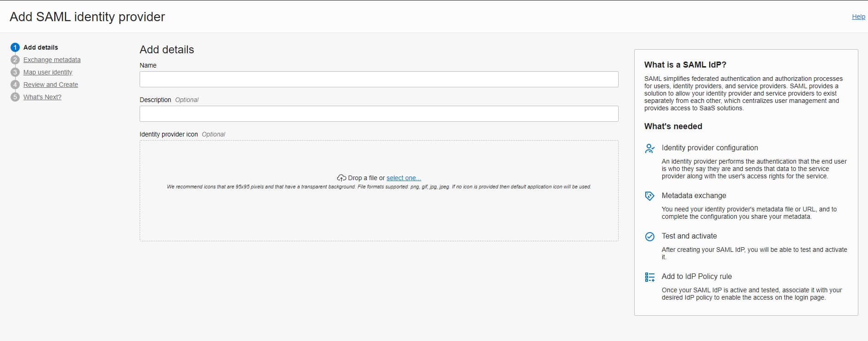Click the step 2 circle icon for Exchange metadata

click(x=15, y=60)
